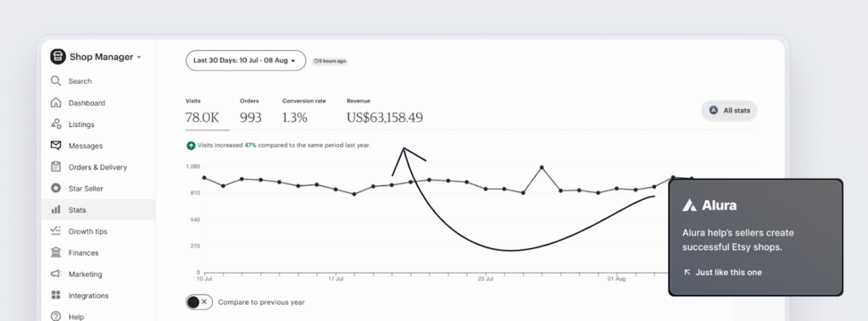Click the 17 Jul axis label
The width and height of the screenshot is (868, 321).
point(336,279)
